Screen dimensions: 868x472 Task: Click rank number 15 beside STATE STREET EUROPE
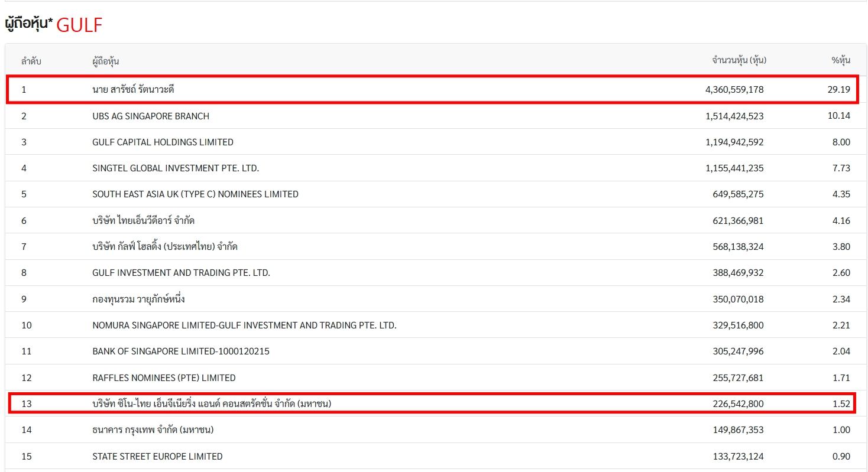click(27, 456)
